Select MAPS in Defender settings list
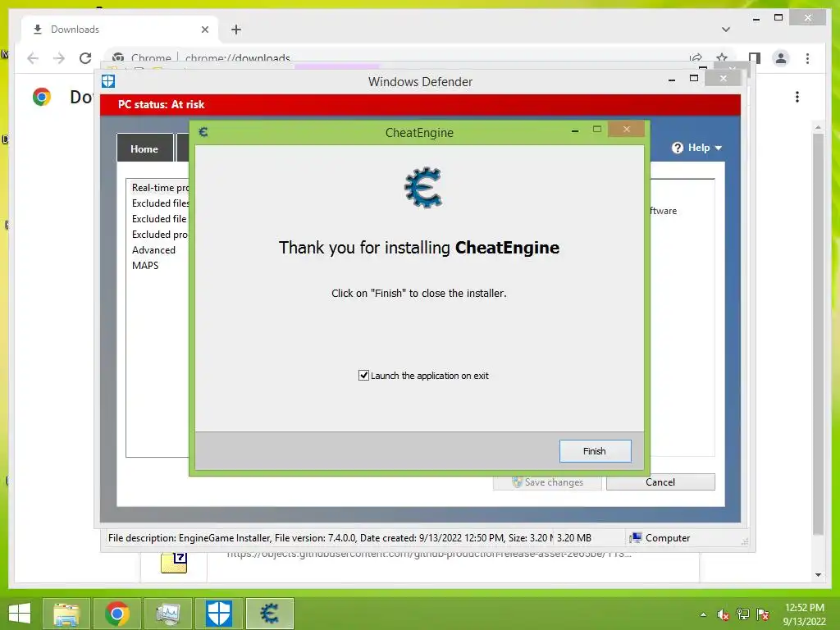This screenshot has height=630, width=840. [145, 265]
